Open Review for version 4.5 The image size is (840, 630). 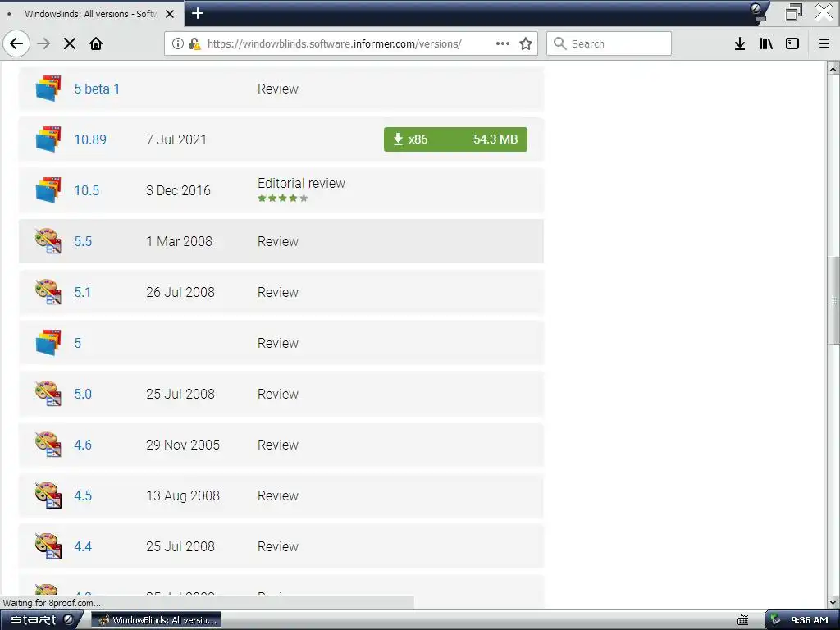click(278, 496)
